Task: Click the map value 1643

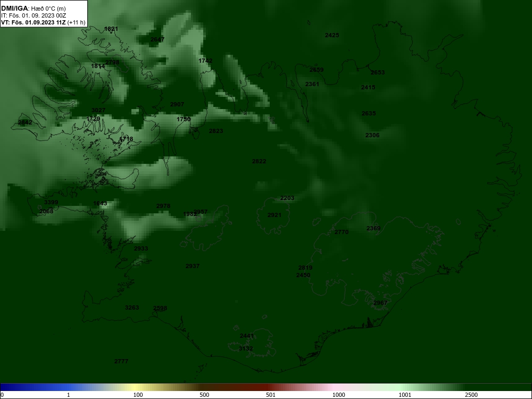Action: tap(100, 203)
